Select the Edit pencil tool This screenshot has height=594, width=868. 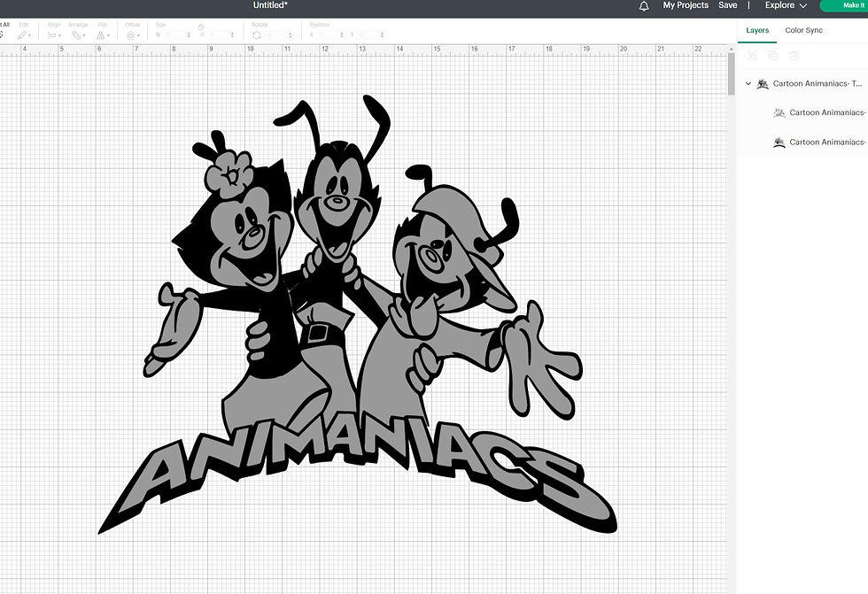click(x=23, y=35)
